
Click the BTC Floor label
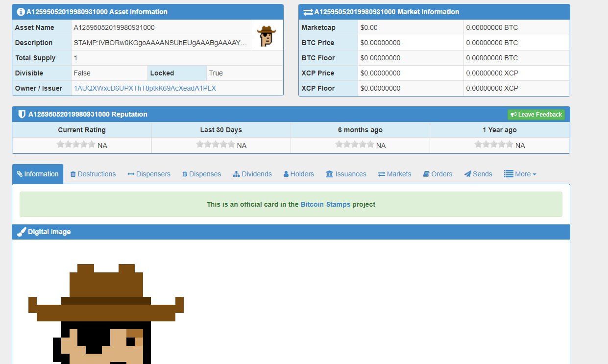(318, 58)
